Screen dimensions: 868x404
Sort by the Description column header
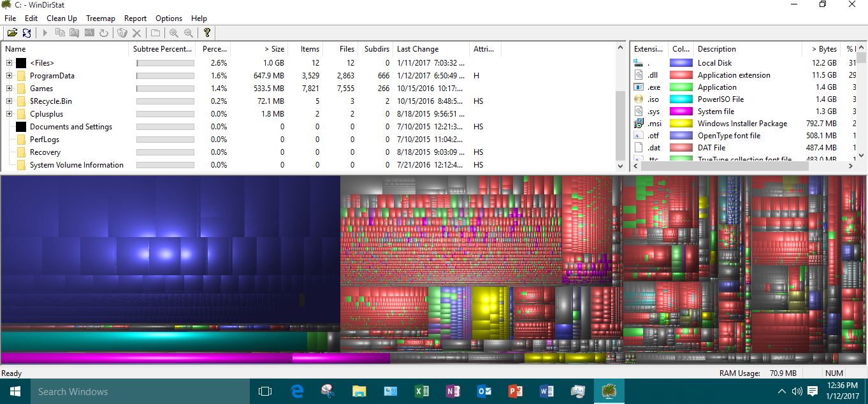point(748,49)
